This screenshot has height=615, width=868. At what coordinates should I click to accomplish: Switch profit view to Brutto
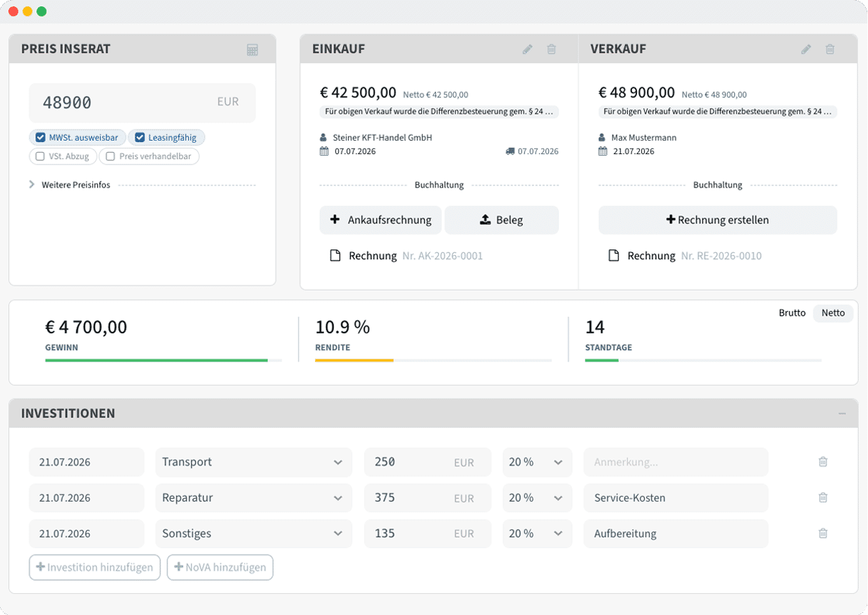[792, 313]
